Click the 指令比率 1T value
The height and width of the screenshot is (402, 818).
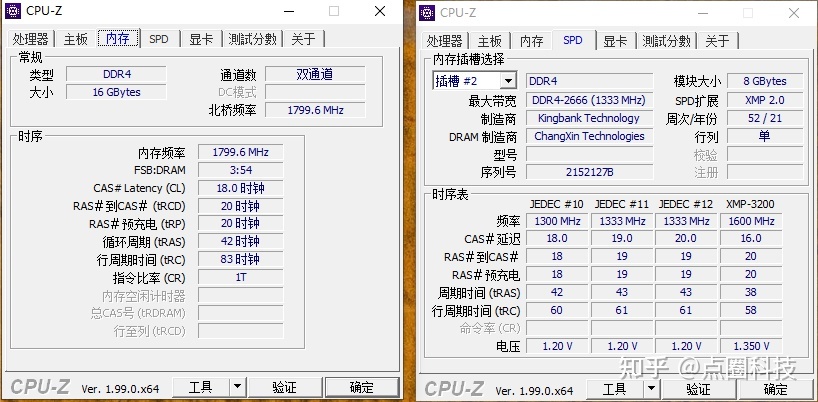tap(240, 277)
